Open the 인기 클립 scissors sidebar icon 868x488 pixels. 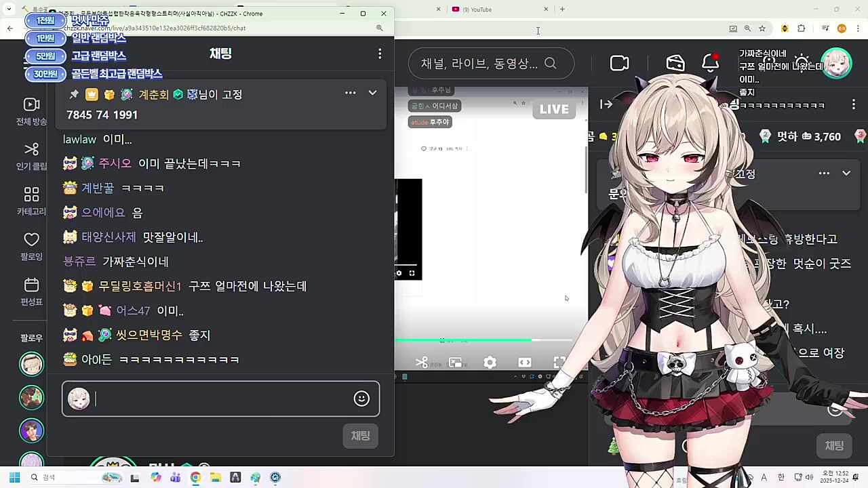point(31,149)
